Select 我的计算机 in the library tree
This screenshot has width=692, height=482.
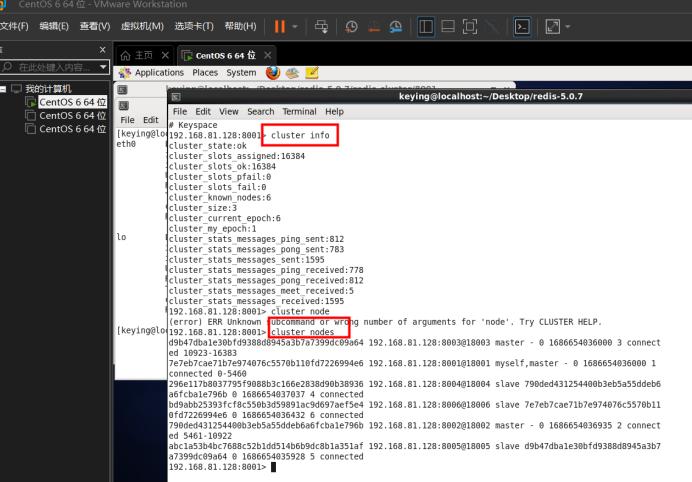click(x=48, y=89)
